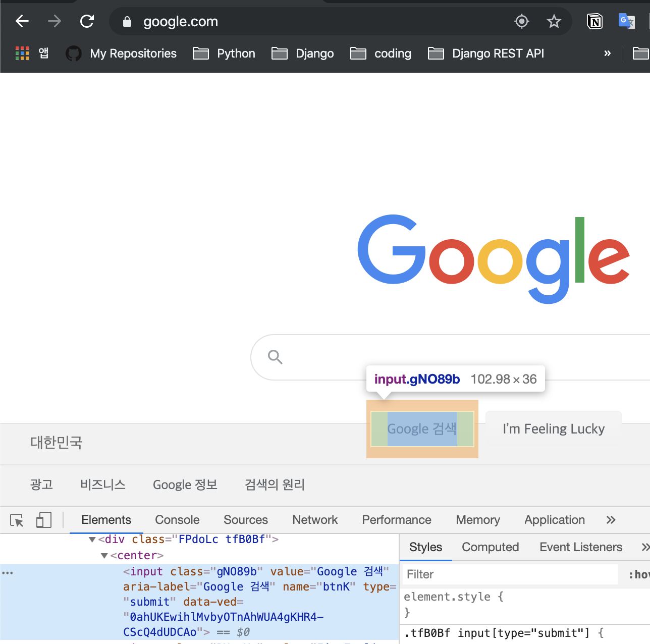650x644 pixels.
Task: Open the 비즈니스 footer link
Action: point(103,485)
